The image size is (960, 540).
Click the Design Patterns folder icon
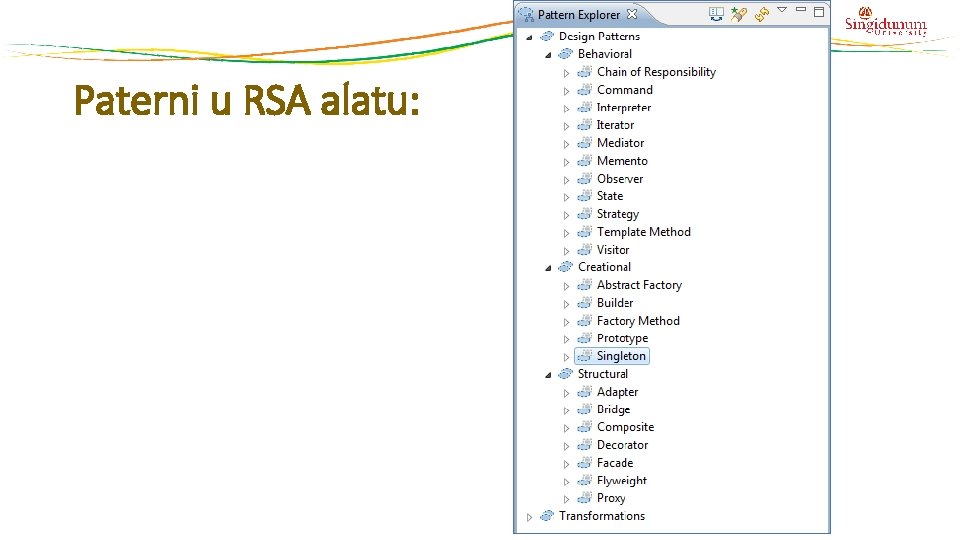pyautogui.click(x=547, y=36)
